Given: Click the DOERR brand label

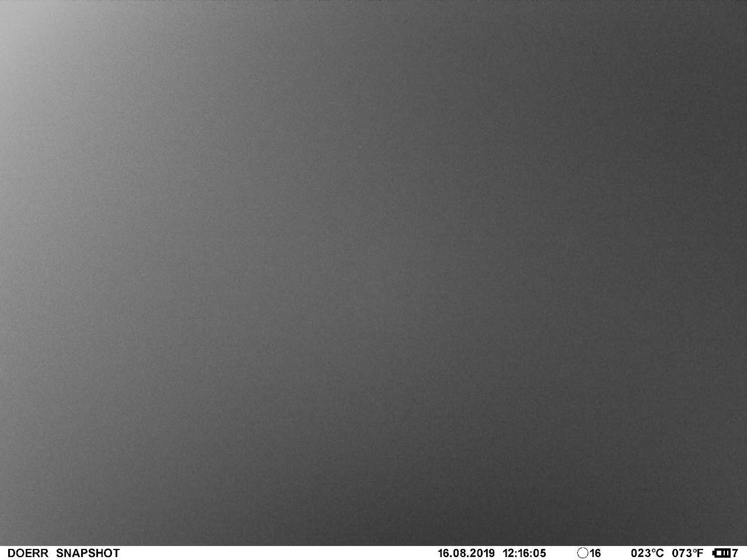Looking at the screenshot, I should (27, 553).
